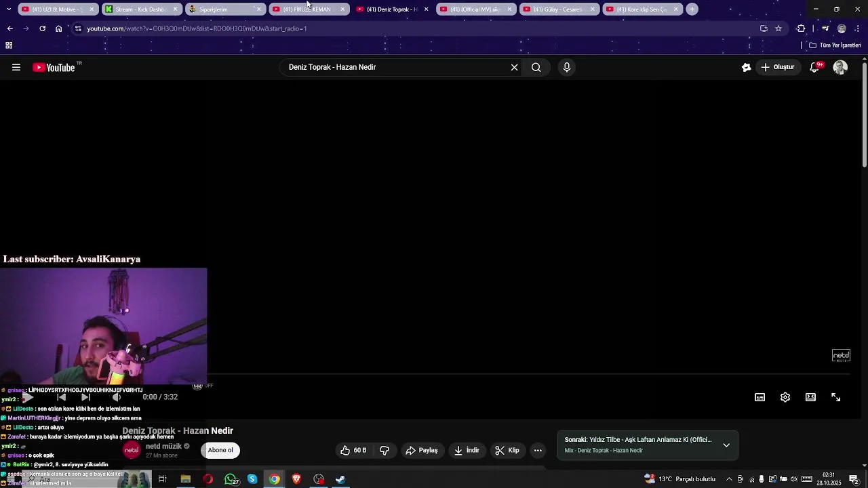Viewport: 868px width, 488px height.
Task: Skip to the next video
Action: (85, 397)
